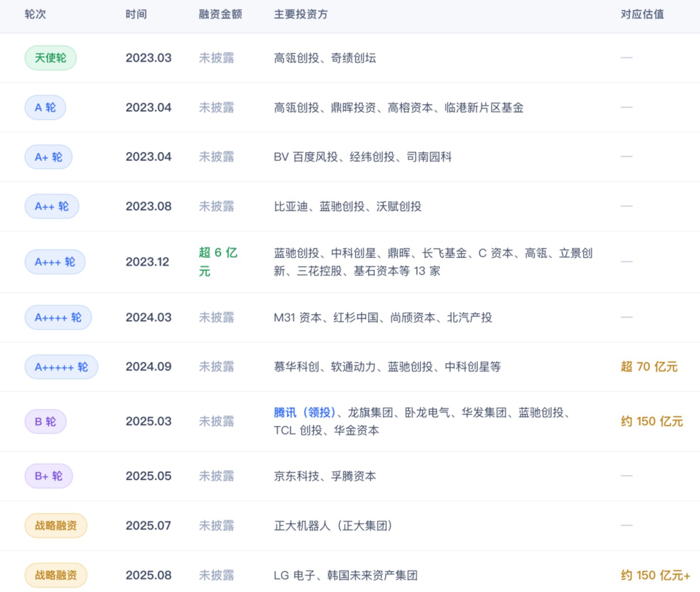Click investors BV 百度风投、经纬创投、司南园科
Viewport: 700px width, 592px height.
click(363, 157)
